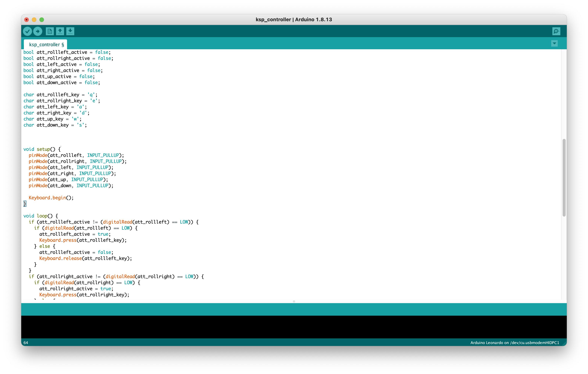
Task: Click the 'void loop() {' line
Action: tap(41, 216)
